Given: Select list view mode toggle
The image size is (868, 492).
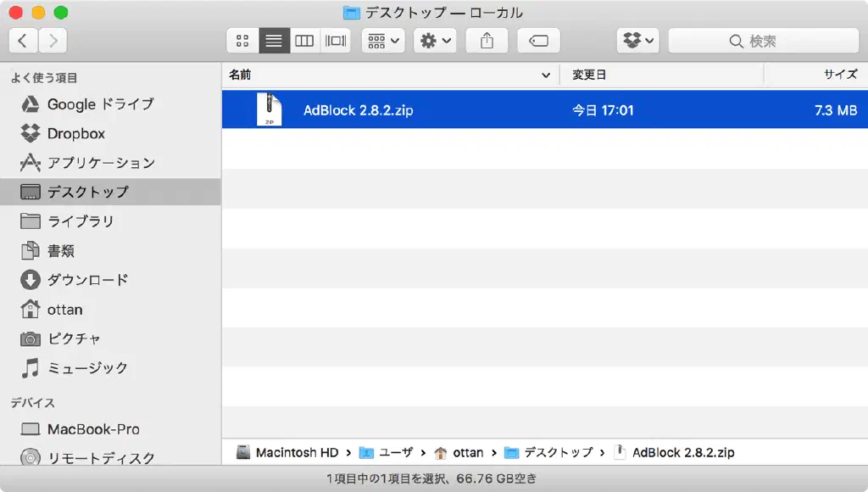Looking at the screenshot, I should coord(274,41).
